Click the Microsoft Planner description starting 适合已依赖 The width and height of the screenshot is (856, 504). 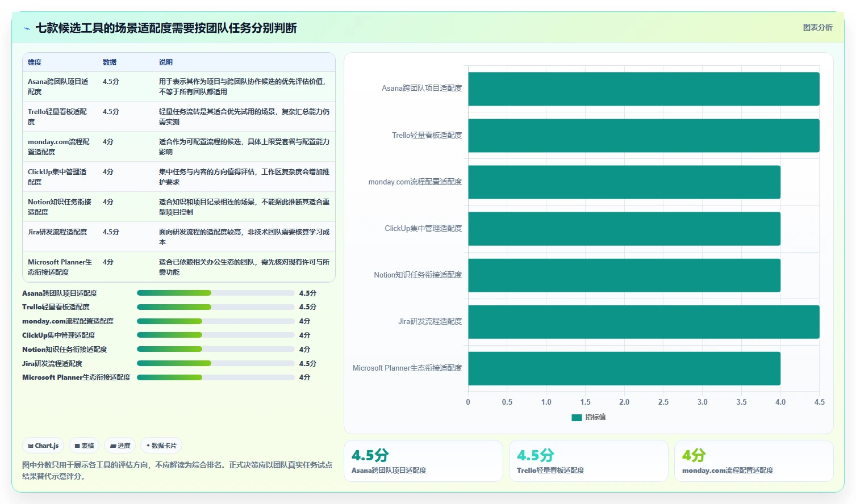pyautogui.click(x=244, y=267)
